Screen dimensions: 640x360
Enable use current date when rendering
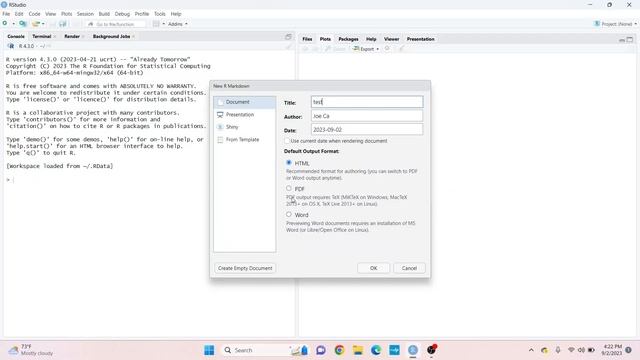coord(287,141)
